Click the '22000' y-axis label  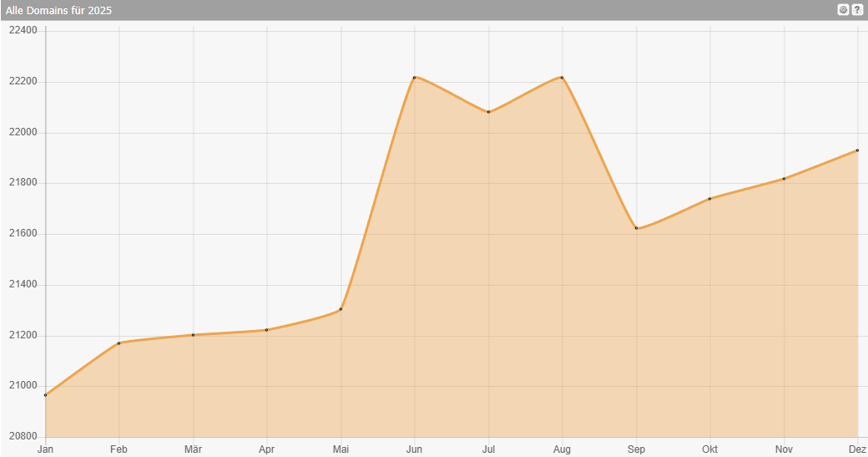pos(23,133)
